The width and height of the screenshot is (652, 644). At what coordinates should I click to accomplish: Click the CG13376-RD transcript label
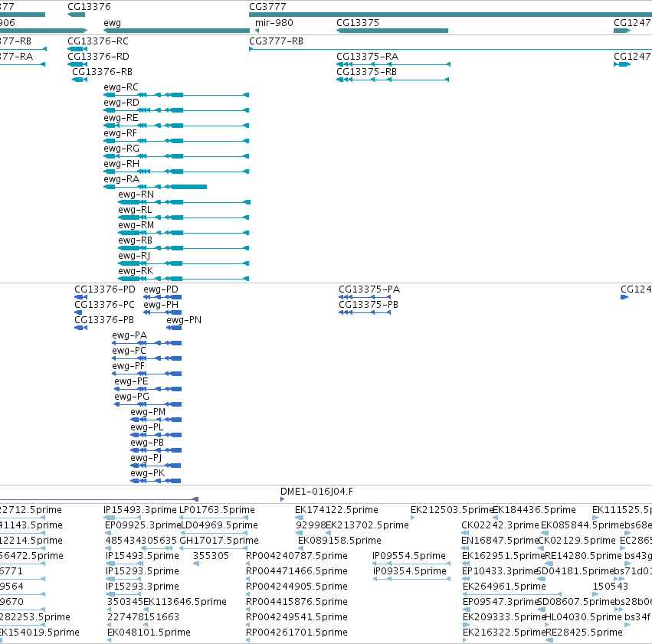[99, 57]
